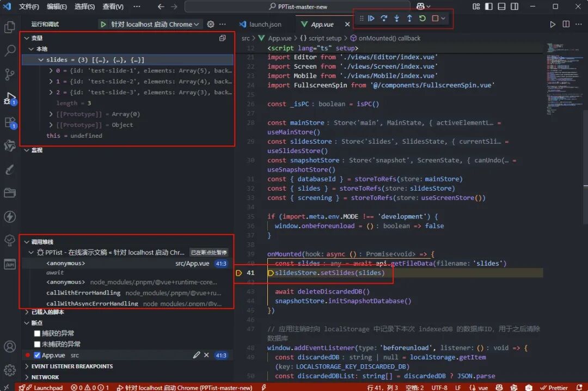Viewport: 588px width, 391px height.
Task: Click the status bar debug target 针对 localhost
Action: [184, 388]
